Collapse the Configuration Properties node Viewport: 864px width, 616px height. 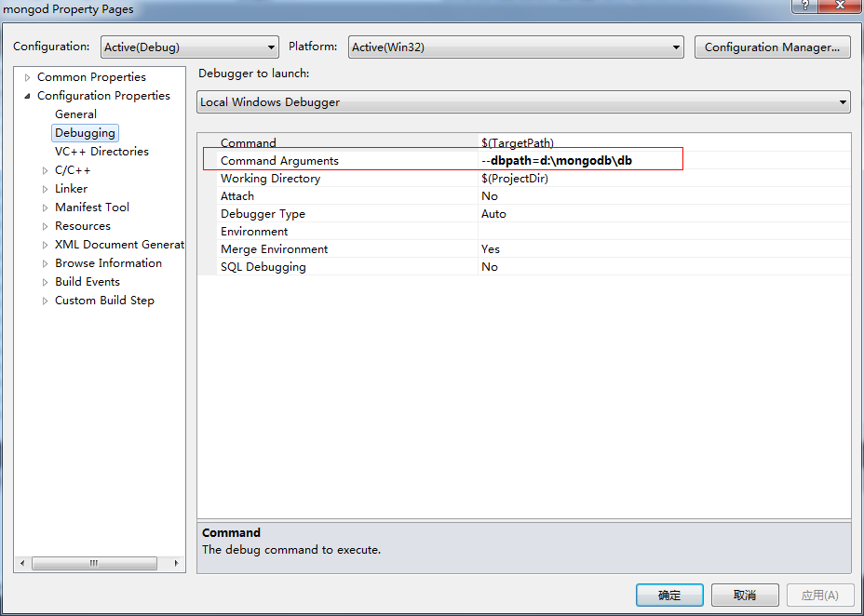(x=26, y=95)
